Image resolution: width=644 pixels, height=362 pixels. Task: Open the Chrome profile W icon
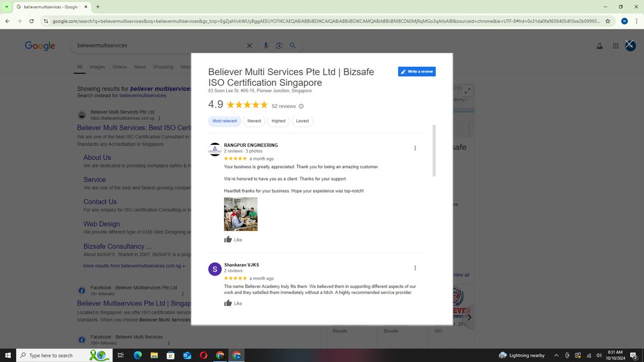click(x=624, y=21)
